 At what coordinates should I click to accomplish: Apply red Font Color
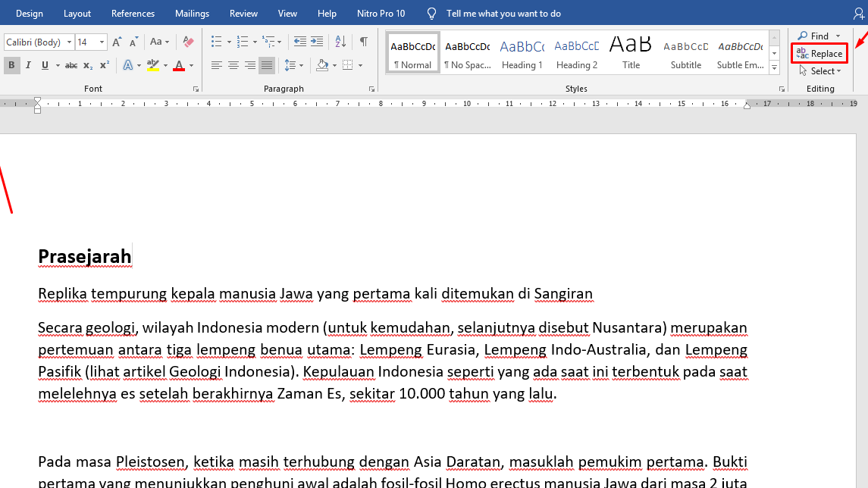pyautogui.click(x=179, y=65)
